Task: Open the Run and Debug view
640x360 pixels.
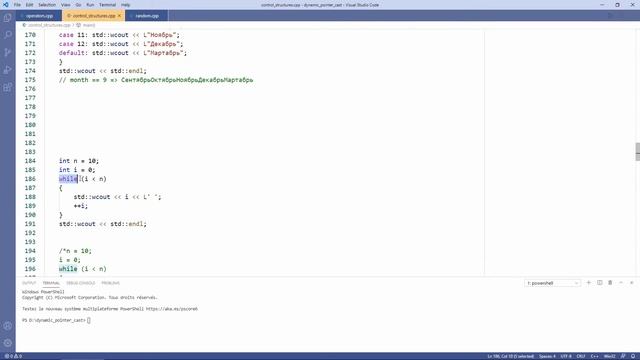Action: click(x=8, y=70)
